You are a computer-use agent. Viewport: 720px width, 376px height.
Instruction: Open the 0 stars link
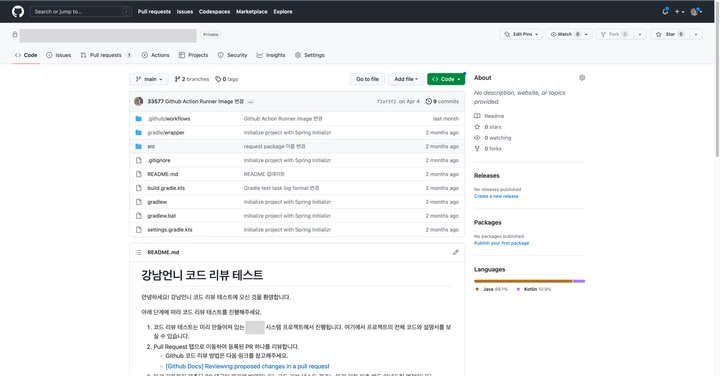point(493,127)
